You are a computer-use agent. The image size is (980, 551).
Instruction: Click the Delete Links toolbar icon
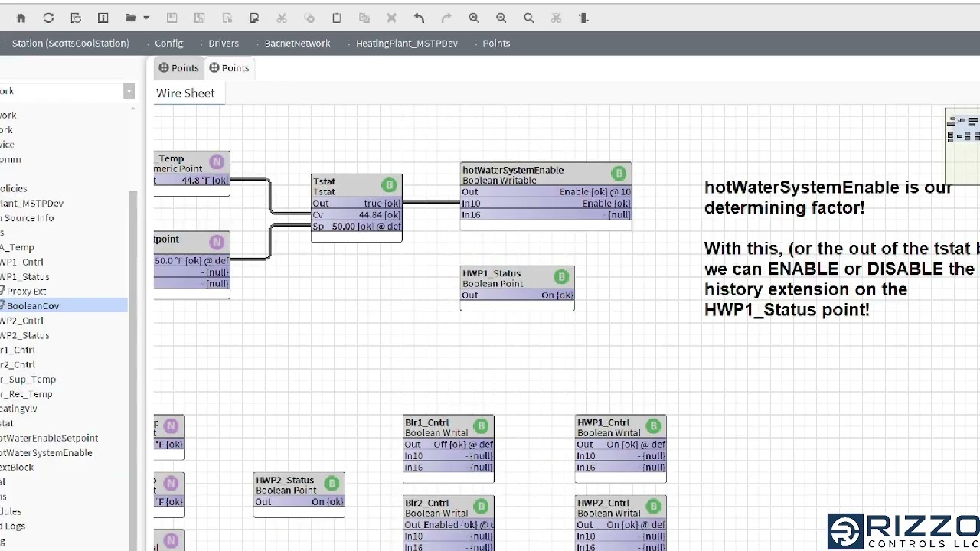pos(557,18)
